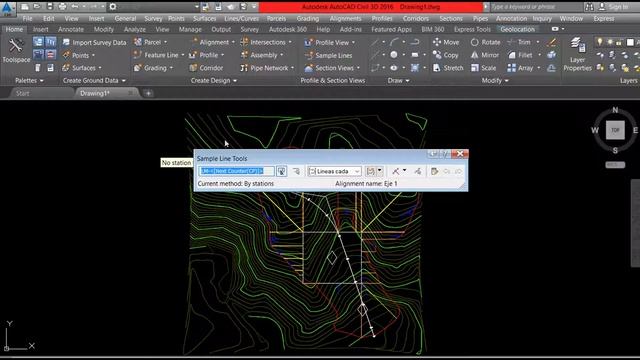
Task: Click the Profile tool icon
Action: [x=193, y=55]
